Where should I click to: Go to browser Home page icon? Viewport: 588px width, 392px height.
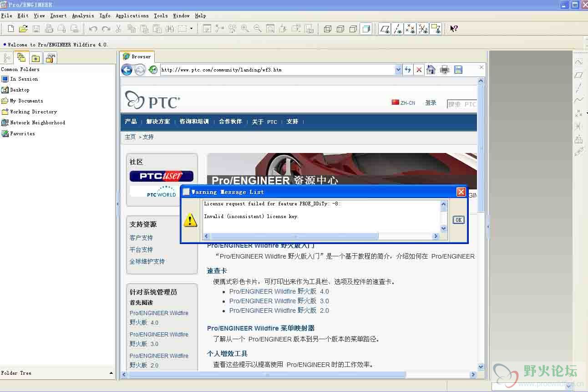[x=431, y=70]
